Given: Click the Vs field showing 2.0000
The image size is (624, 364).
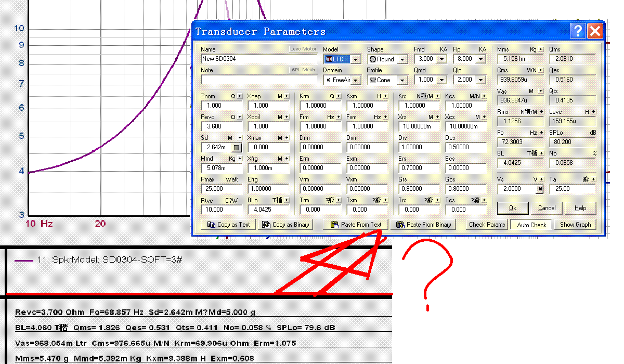Looking at the screenshot, I should 516,189.
